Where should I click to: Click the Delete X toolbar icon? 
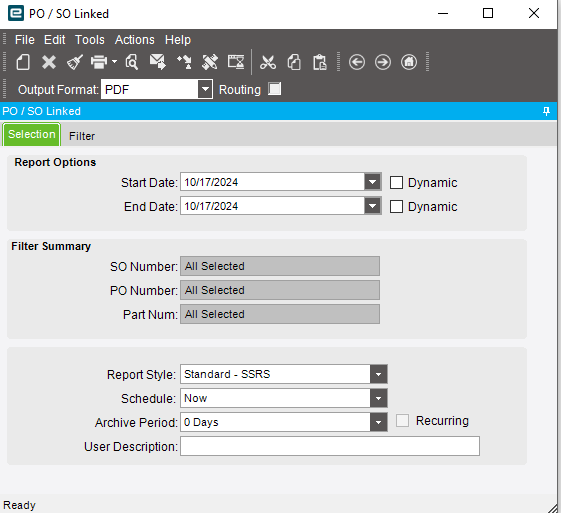pos(49,62)
